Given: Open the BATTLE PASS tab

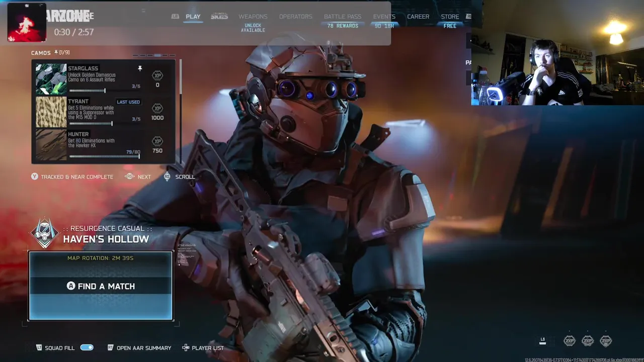Looking at the screenshot, I should click(342, 17).
